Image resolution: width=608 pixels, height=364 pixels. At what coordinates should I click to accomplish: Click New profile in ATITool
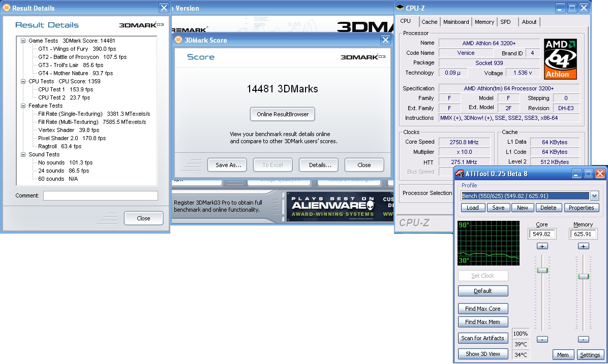coord(522,208)
